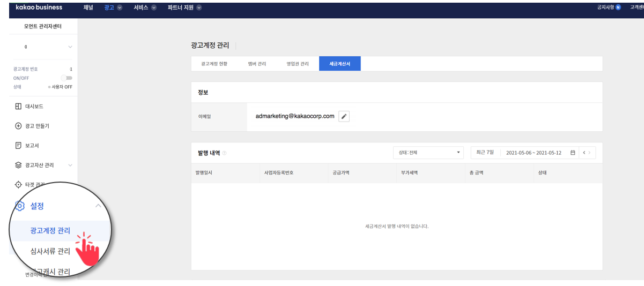Click the 2021-05-06 ~ 2021-05-12 date range field
The width and height of the screenshot is (644, 286).
point(533,153)
